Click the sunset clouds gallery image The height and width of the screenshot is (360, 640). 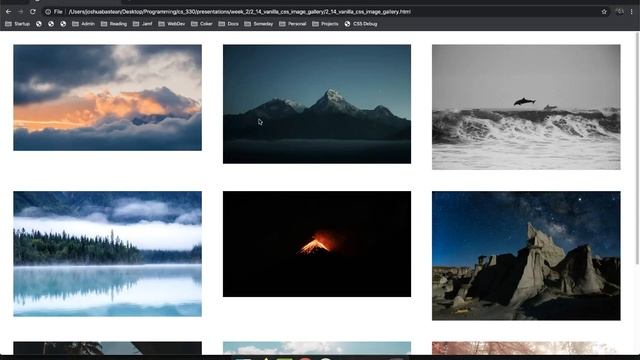[107, 98]
